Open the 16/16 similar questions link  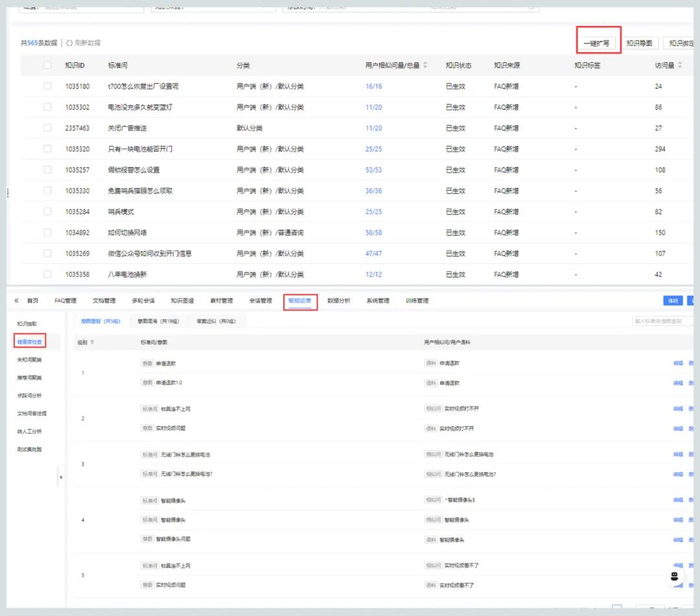pyautogui.click(x=374, y=86)
